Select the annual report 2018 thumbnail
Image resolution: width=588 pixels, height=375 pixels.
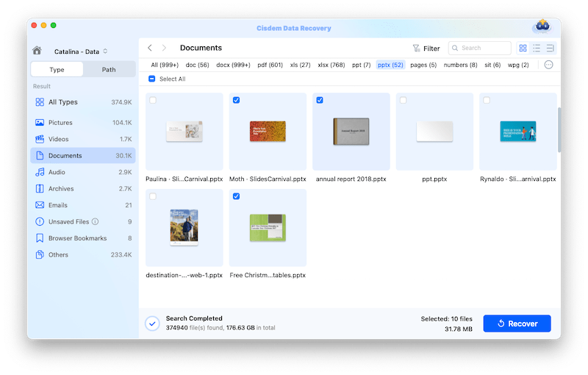pos(351,132)
